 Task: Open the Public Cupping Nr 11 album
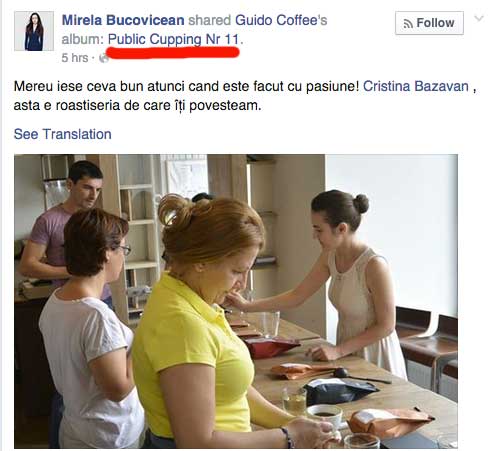[174, 40]
